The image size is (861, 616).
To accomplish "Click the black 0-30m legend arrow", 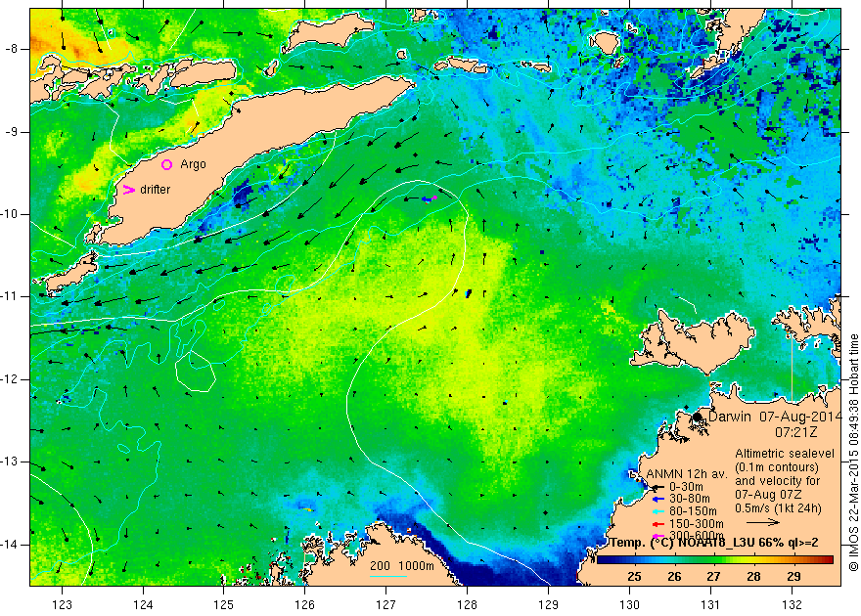I will (658, 487).
